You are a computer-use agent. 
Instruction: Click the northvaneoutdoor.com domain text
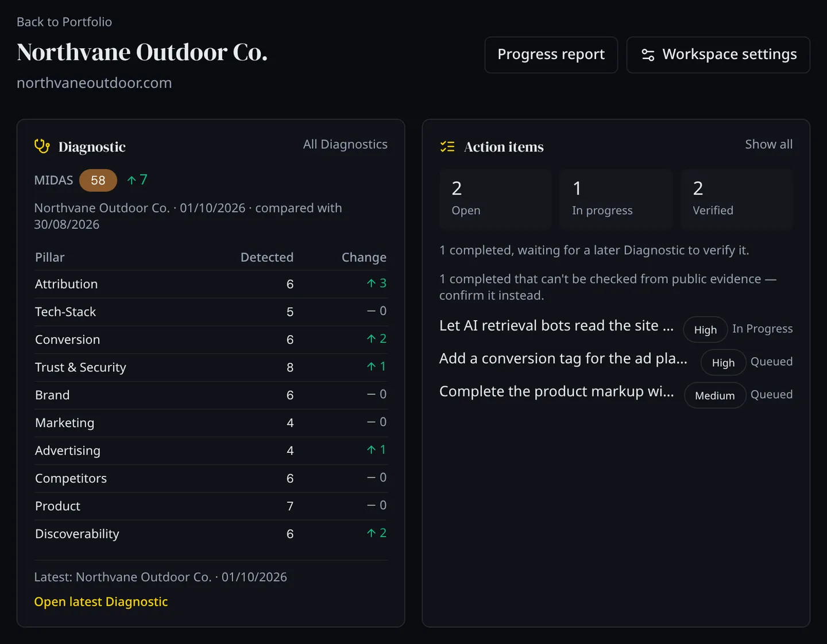(94, 83)
